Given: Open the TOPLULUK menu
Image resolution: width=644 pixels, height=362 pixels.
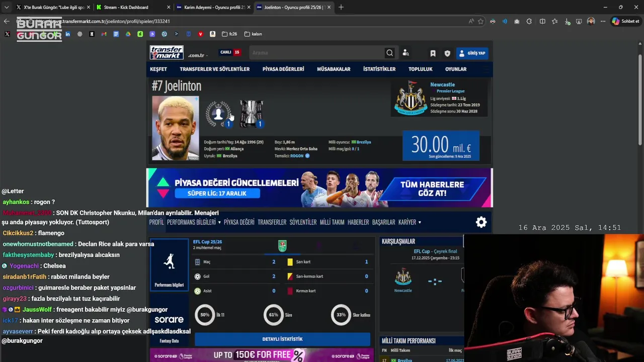Looking at the screenshot, I should click(x=421, y=69).
